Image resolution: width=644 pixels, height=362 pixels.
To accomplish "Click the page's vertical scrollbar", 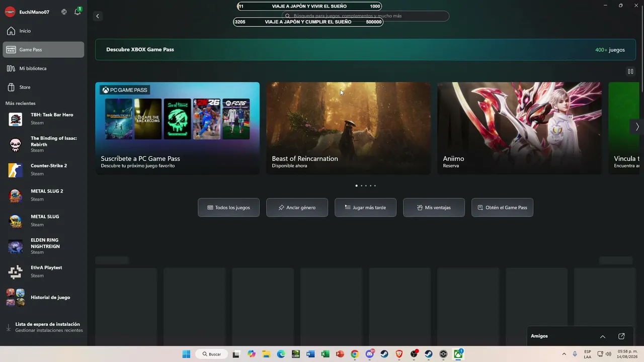I will coord(641,60).
